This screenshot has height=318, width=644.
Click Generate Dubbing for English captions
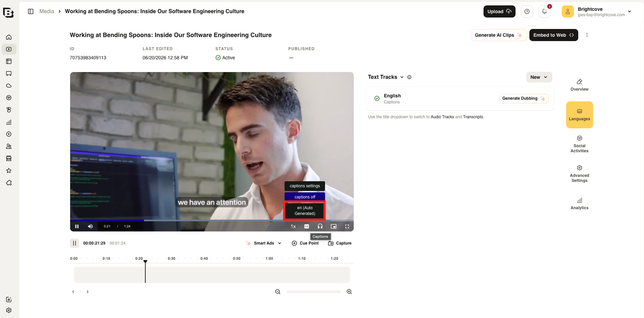[x=524, y=98]
